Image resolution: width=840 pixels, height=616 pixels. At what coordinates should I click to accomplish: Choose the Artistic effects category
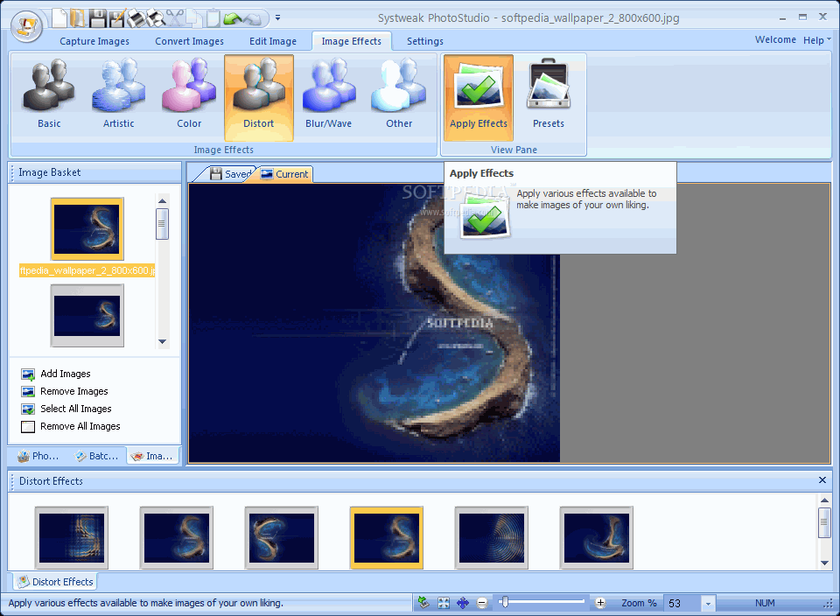(119, 97)
